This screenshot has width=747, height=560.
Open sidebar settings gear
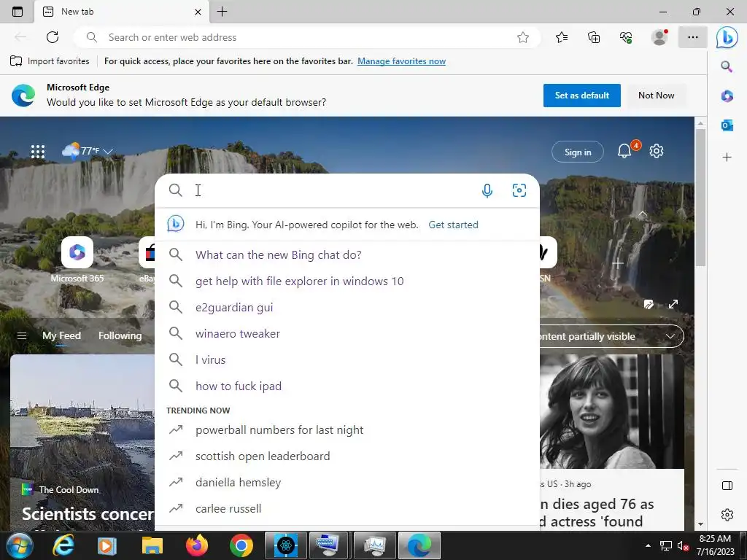[x=727, y=515]
